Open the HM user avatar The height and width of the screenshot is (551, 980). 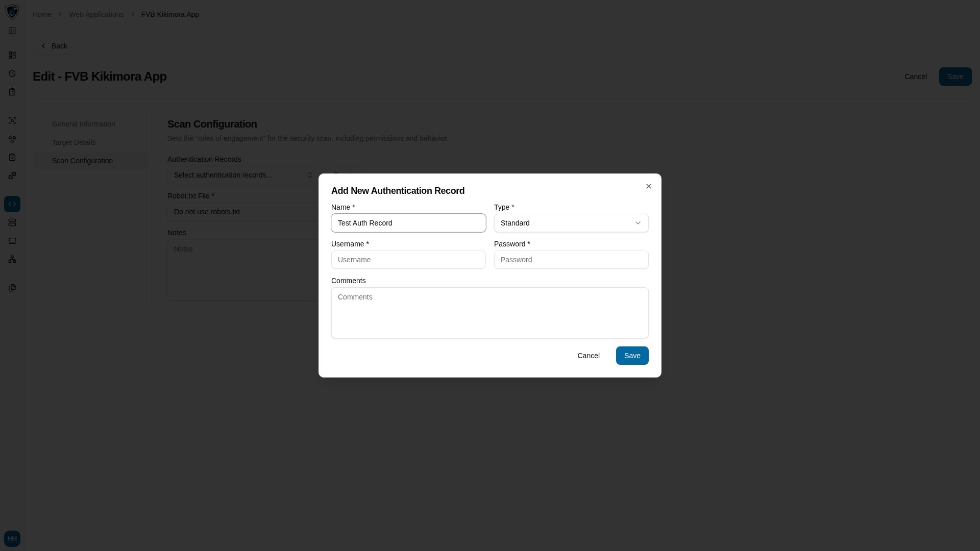pos(12,539)
